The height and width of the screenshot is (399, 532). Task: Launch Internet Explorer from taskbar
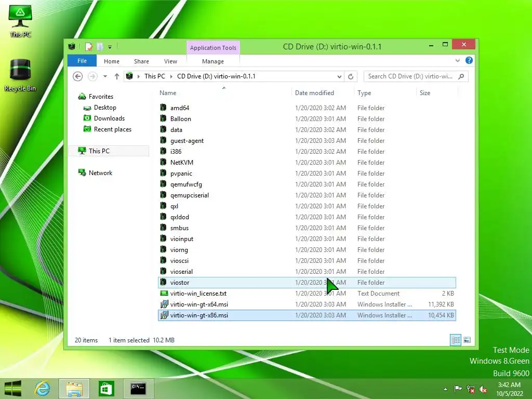click(42, 389)
